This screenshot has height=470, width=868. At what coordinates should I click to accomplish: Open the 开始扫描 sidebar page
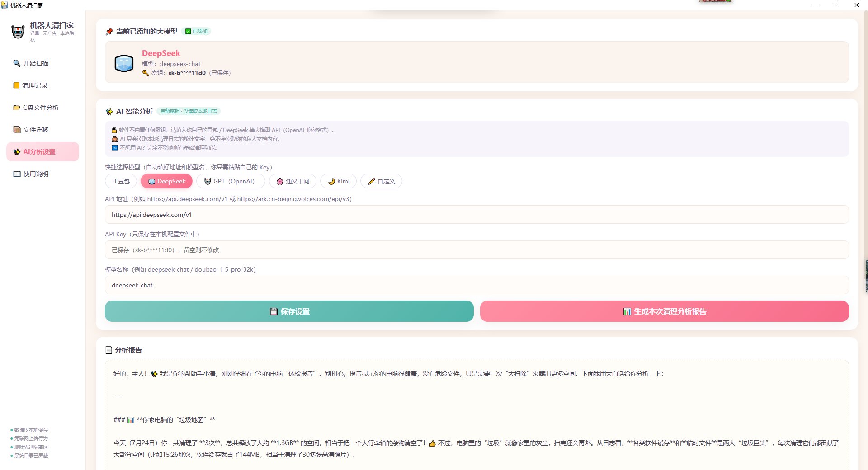pos(42,63)
